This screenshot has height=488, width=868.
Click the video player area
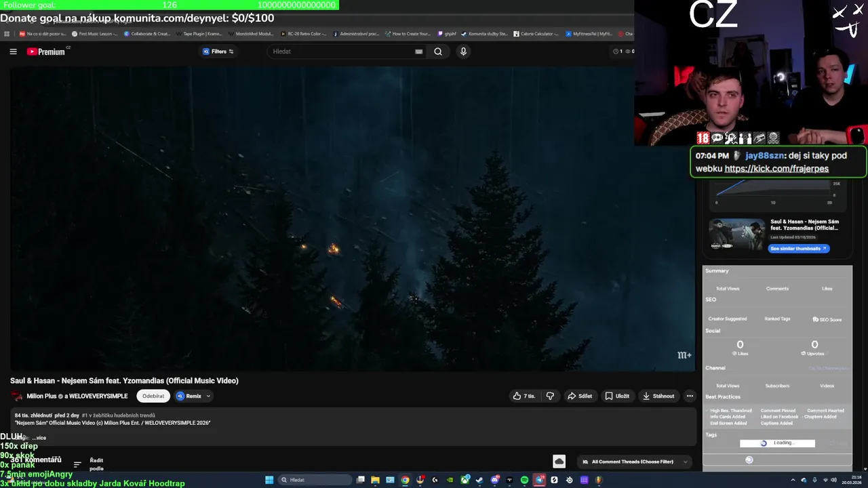coord(353,218)
